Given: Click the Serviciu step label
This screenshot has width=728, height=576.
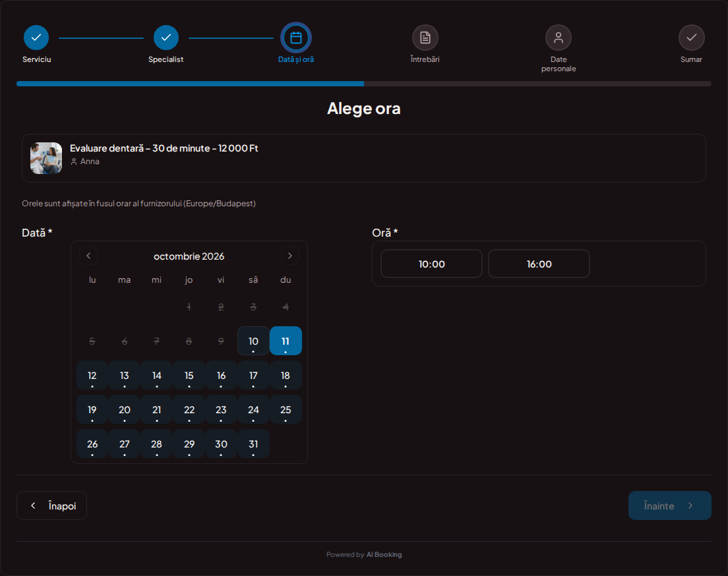Looking at the screenshot, I should (x=37, y=59).
